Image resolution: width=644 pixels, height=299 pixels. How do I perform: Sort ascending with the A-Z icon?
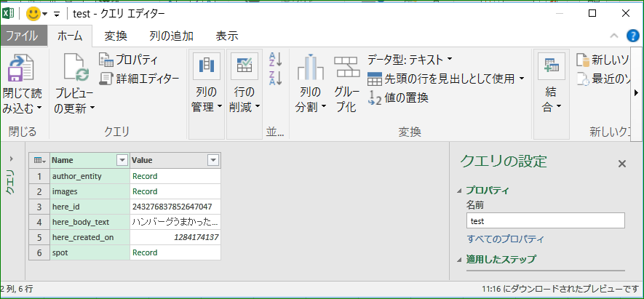275,60
